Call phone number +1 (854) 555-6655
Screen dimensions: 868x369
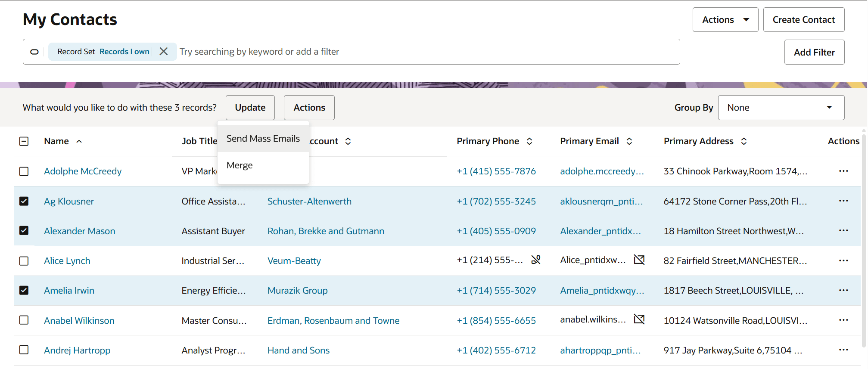pyautogui.click(x=496, y=321)
